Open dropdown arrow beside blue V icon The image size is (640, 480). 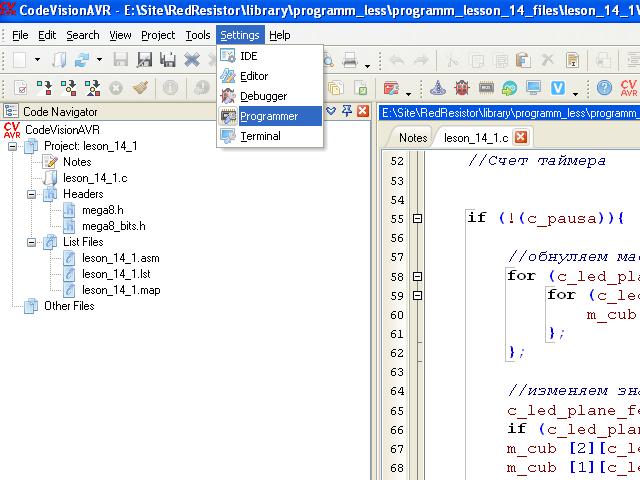tap(575, 93)
